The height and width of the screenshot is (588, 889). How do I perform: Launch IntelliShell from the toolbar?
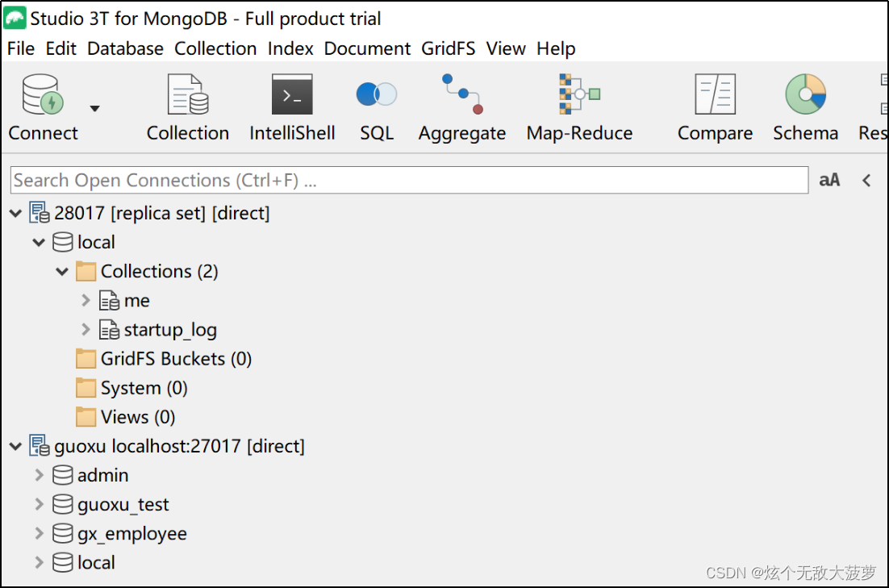pos(292,105)
